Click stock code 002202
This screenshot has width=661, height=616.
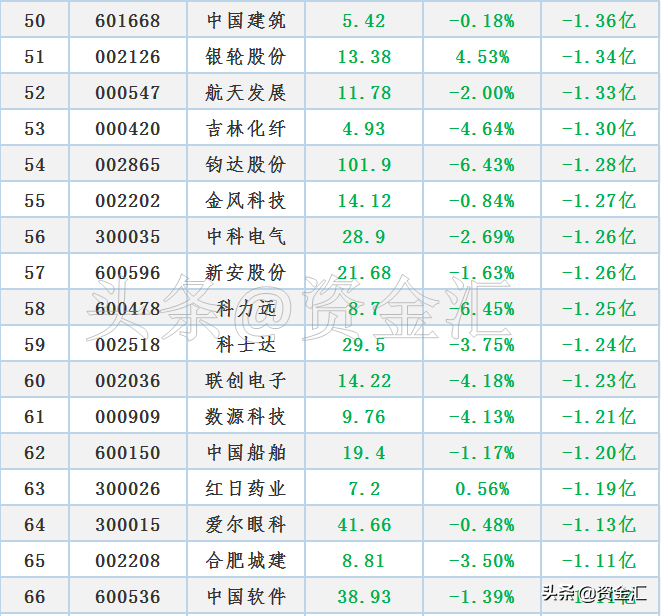pyautogui.click(x=128, y=201)
